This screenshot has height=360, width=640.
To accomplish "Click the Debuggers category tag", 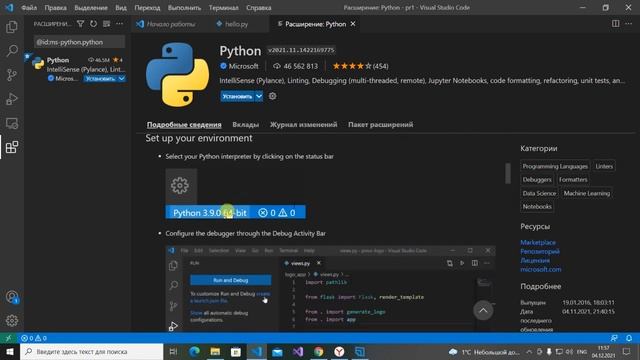I will pyautogui.click(x=537, y=180).
